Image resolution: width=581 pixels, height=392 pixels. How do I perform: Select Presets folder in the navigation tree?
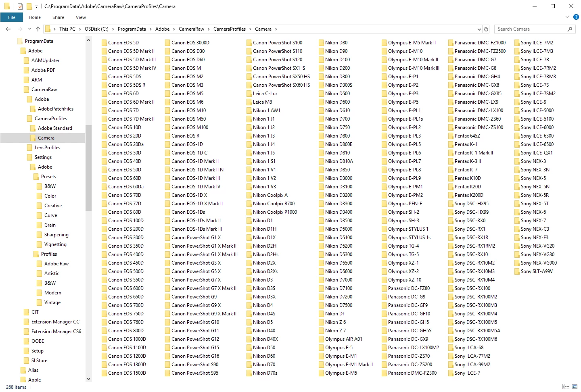(48, 177)
